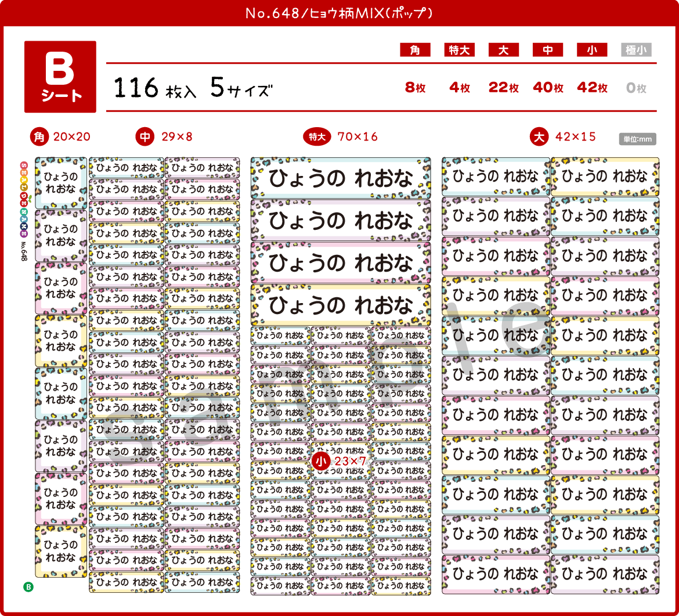Screen dimensions: 679x616
Task: Select the round 大 icon beside 42×15
Action: point(539,137)
